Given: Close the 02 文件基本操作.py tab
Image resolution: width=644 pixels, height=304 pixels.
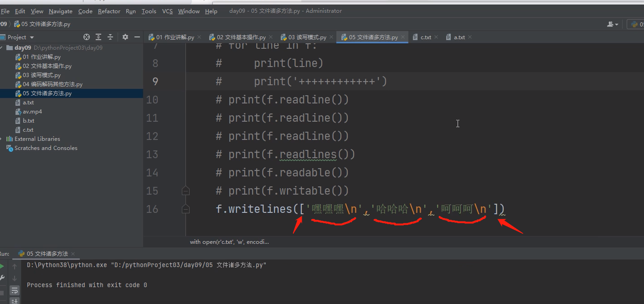Looking at the screenshot, I should 271,37.
